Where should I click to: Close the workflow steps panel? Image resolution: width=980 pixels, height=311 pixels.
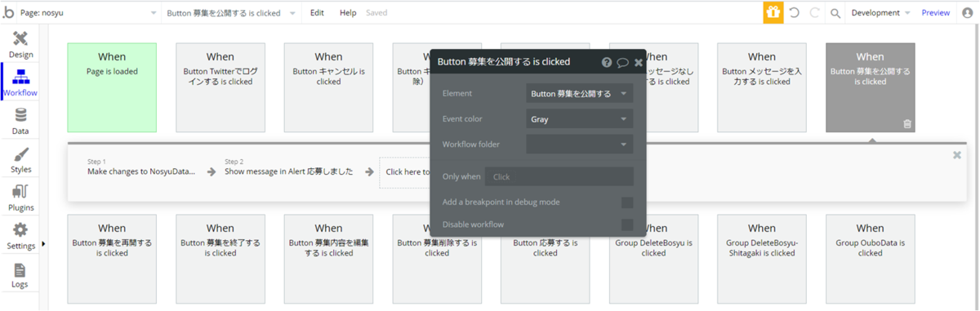click(x=957, y=155)
